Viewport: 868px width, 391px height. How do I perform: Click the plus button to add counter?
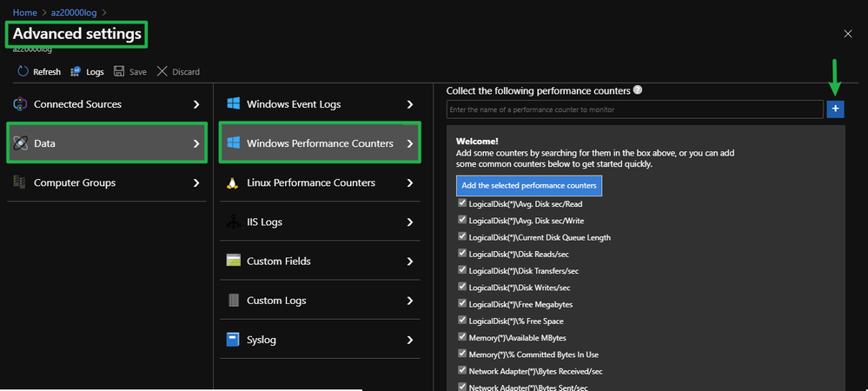(835, 109)
